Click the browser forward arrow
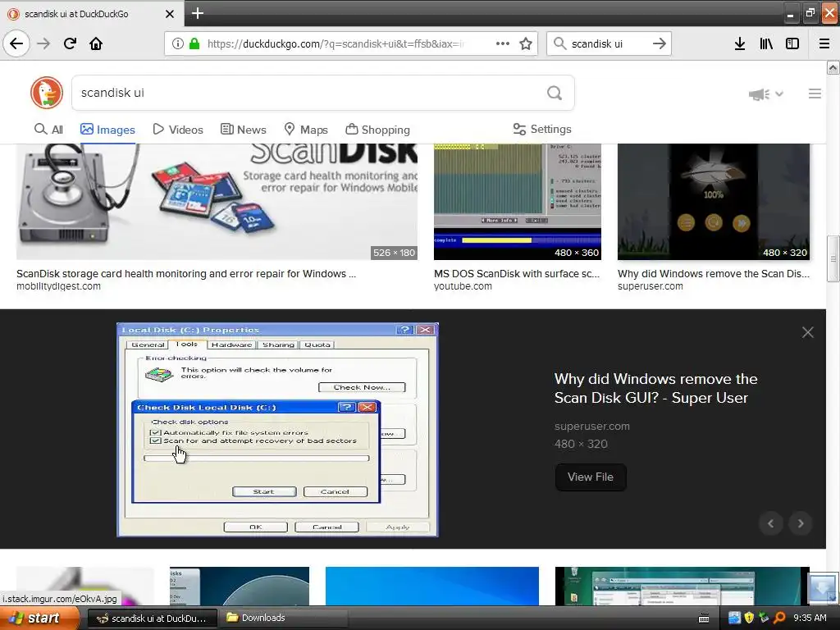 [43, 43]
